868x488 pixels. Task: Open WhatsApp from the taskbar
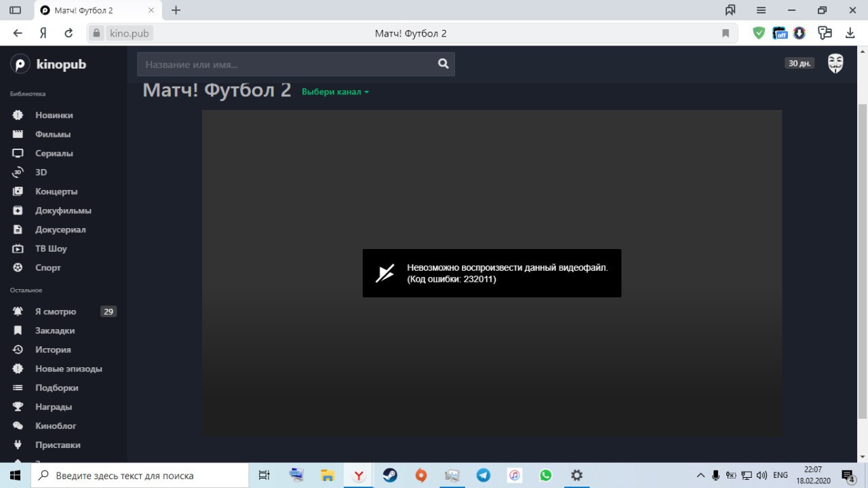point(546,475)
